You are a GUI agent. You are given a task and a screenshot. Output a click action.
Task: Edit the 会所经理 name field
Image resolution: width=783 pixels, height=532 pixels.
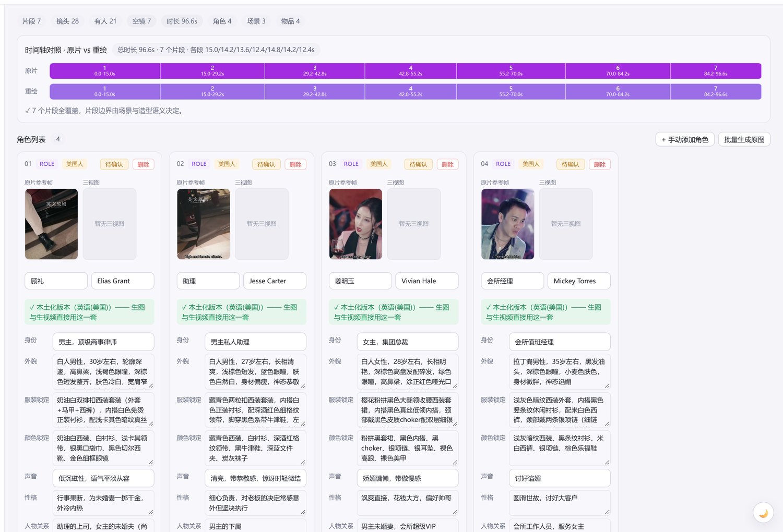coord(513,281)
